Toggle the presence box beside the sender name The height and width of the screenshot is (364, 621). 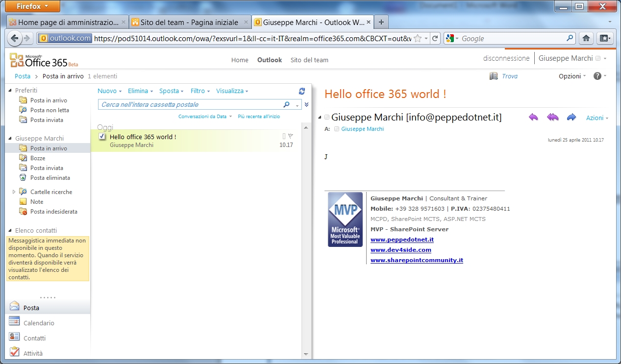pyautogui.click(x=327, y=117)
